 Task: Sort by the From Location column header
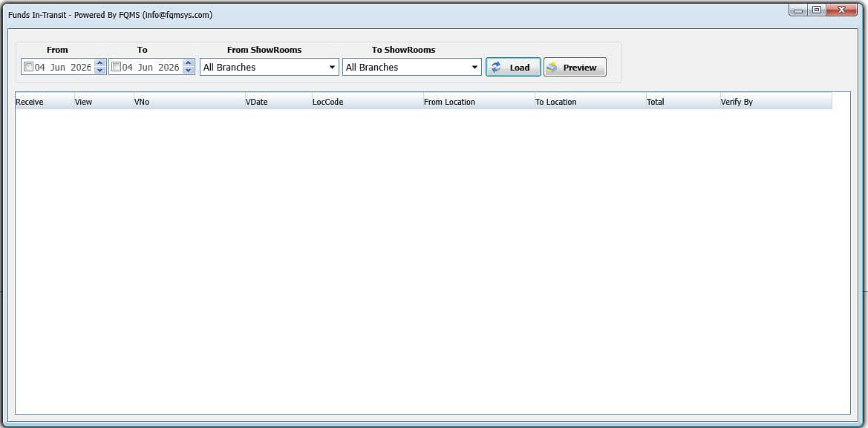click(479, 102)
